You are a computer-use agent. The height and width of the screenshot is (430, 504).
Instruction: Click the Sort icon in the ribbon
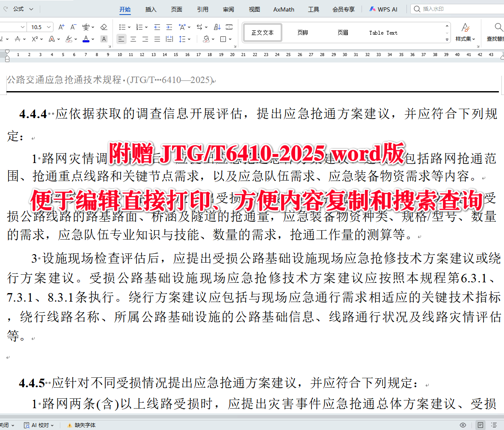217,27
